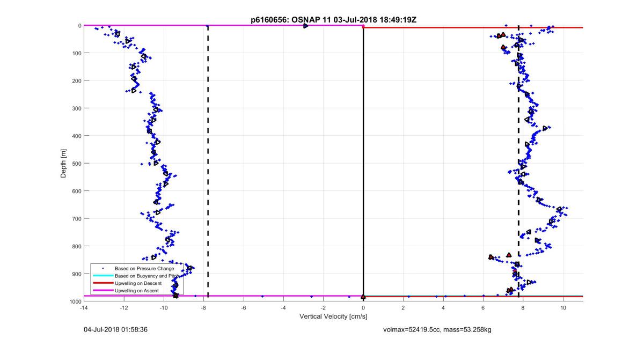The width and height of the screenshot is (644, 339).
Task: Click velocity tick label 4
Action: click(x=443, y=308)
